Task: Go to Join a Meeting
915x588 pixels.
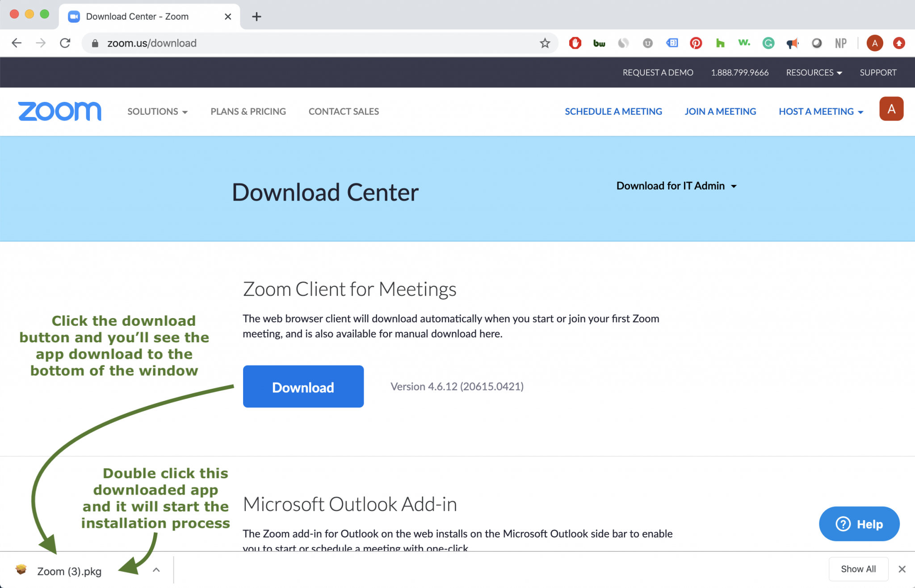Action: click(720, 112)
